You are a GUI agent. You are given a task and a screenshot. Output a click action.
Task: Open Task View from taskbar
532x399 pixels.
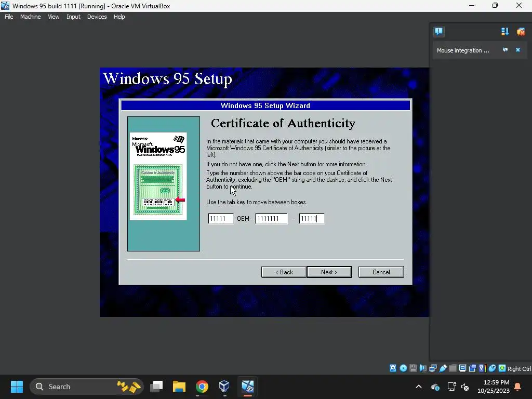(x=157, y=387)
